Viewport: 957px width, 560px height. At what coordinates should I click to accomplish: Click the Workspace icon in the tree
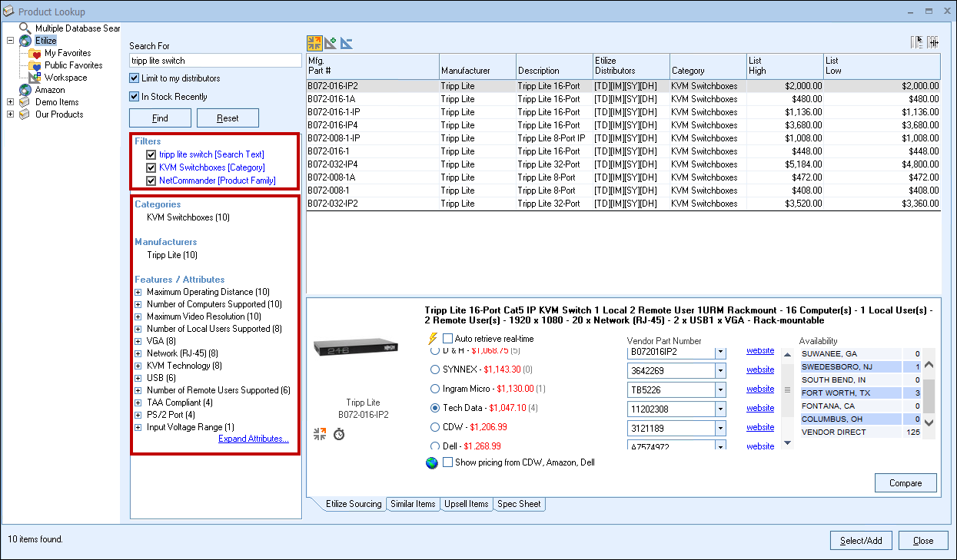(35, 78)
